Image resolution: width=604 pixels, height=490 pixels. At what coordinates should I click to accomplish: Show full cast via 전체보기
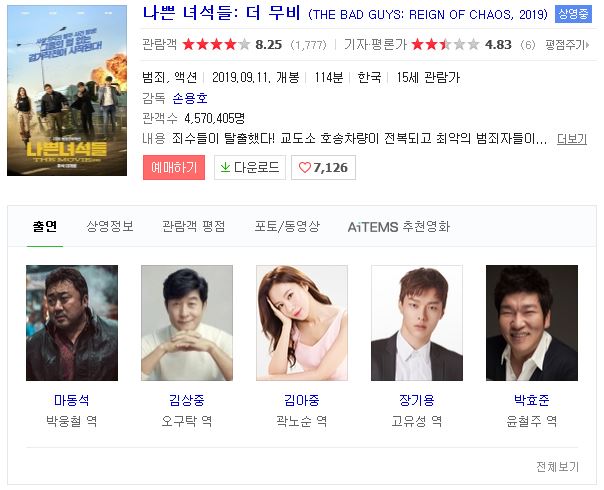(557, 467)
